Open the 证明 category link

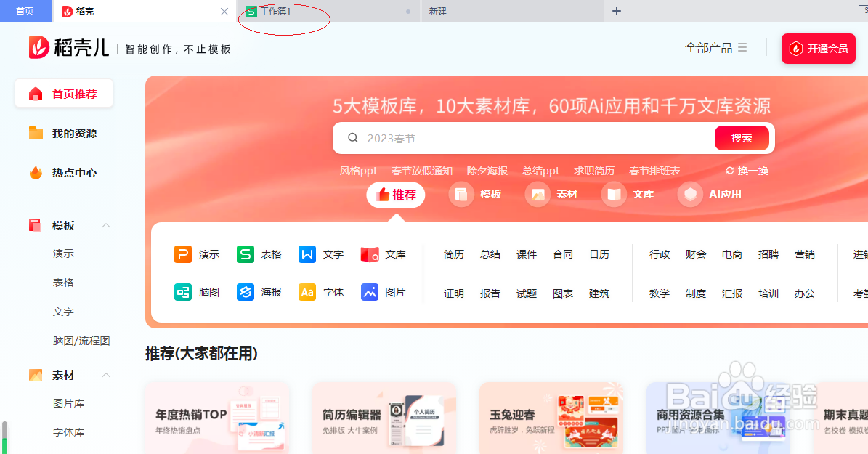click(454, 293)
